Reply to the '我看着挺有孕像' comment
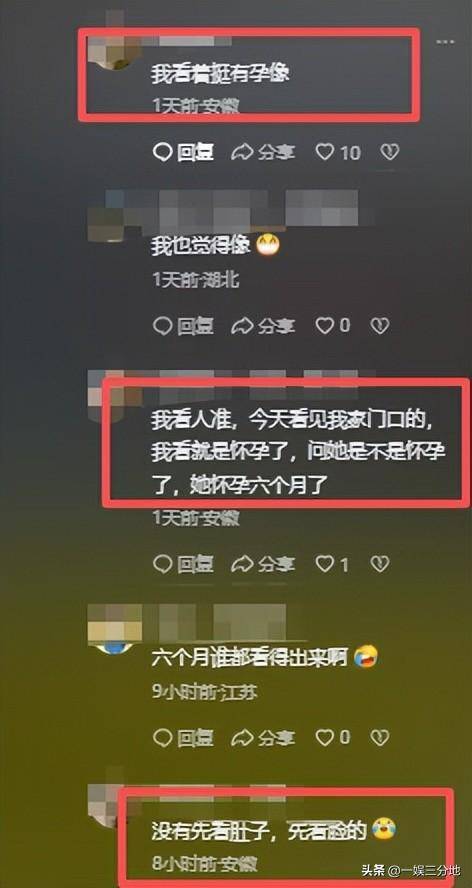 coord(184,152)
